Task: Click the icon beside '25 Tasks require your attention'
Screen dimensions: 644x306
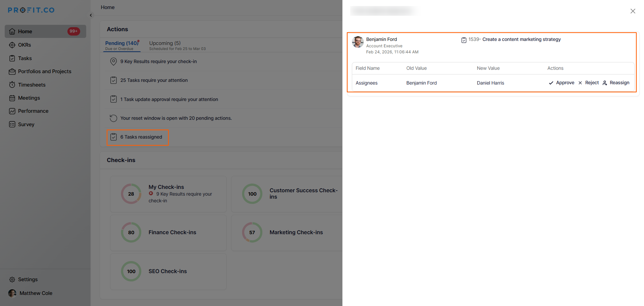Action: click(x=114, y=80)
